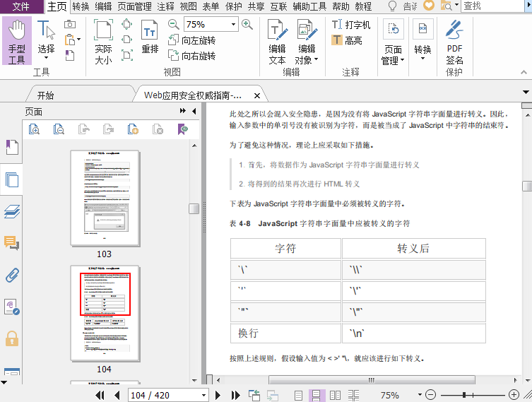Click the orange heart icon
The height and width of the screenshot is (402, 532).
click(429, 6)
